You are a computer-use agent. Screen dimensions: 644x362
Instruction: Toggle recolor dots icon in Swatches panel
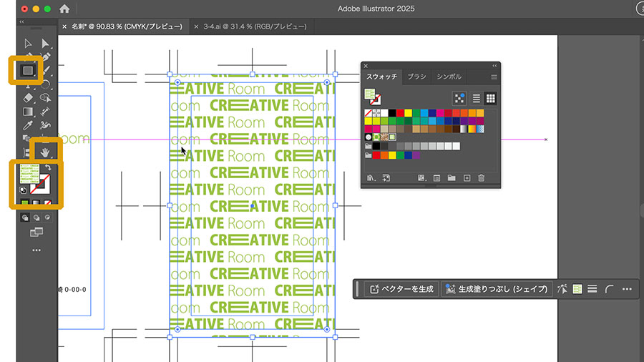point(459,99)
